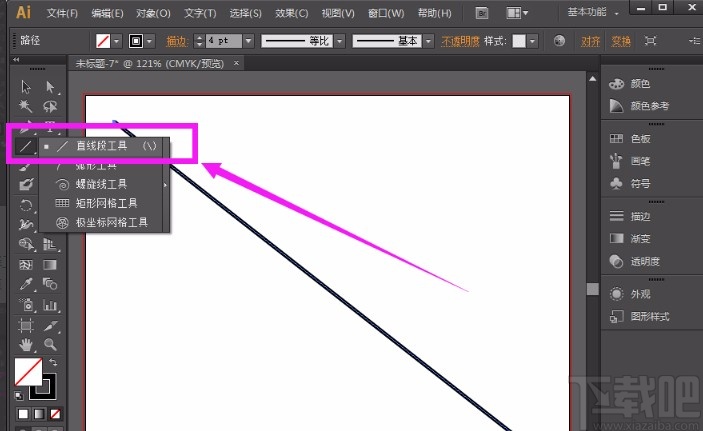This screenshot has width=703, height=431.
Task: Open the control bar stroke color dropdown
Action: [149, 41]
